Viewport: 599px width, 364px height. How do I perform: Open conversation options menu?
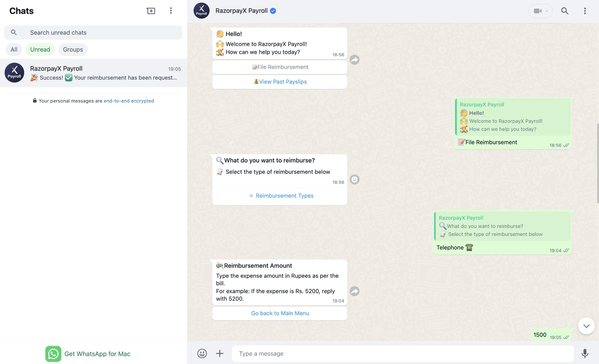(585, 11)
